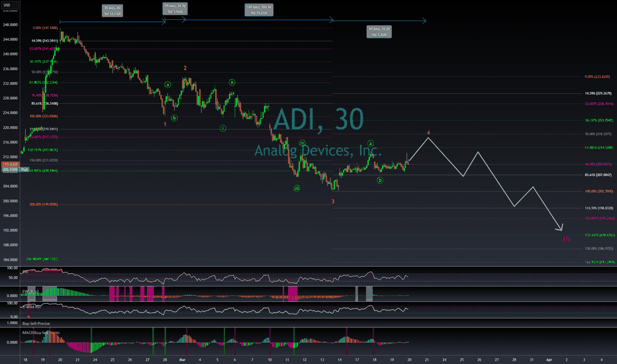617x364 pixels.
Task: Select right Fib label 114.59% (198.0328)
Action: click(x=599, y=208)
